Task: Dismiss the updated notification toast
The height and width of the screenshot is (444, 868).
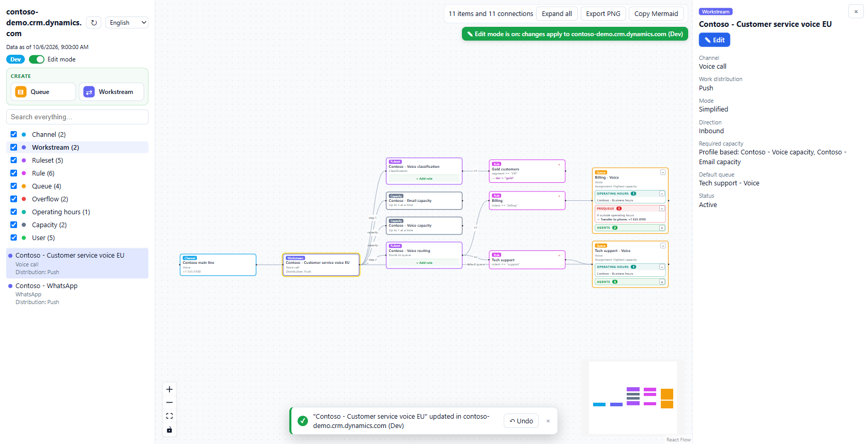Action: point(548,421)
